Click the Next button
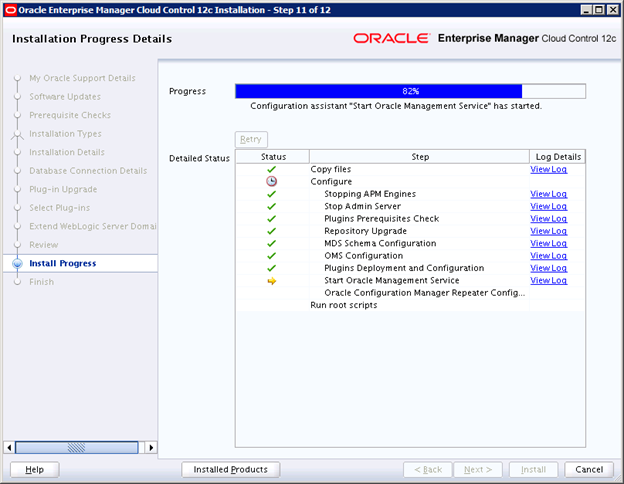Viewport: 624px width, 484px height. point(478,470)
